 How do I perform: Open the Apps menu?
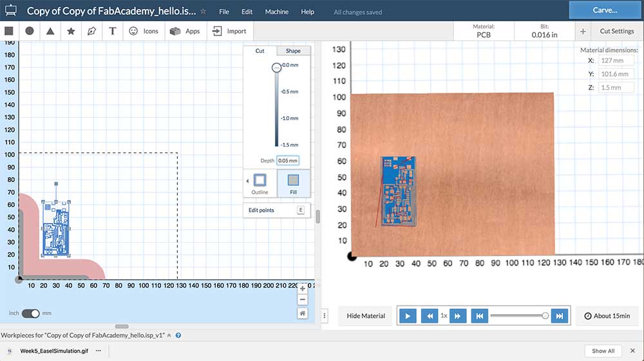[x=185, y=31]
